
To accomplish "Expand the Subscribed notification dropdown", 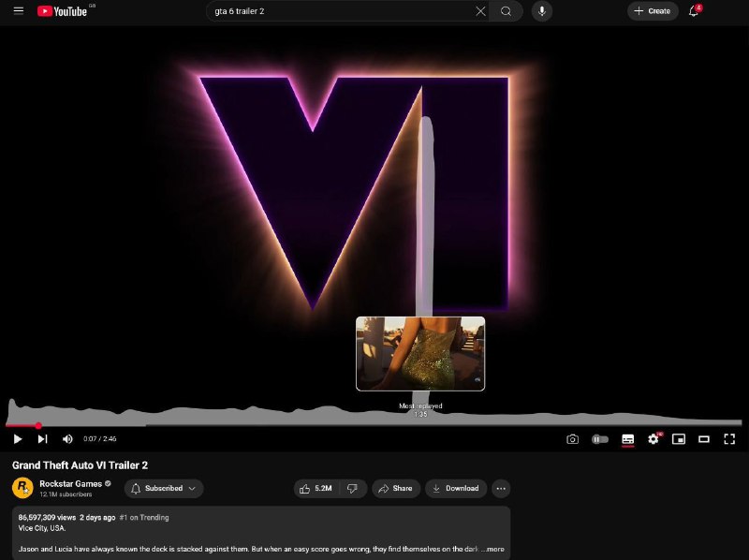I will pos(164,488).
